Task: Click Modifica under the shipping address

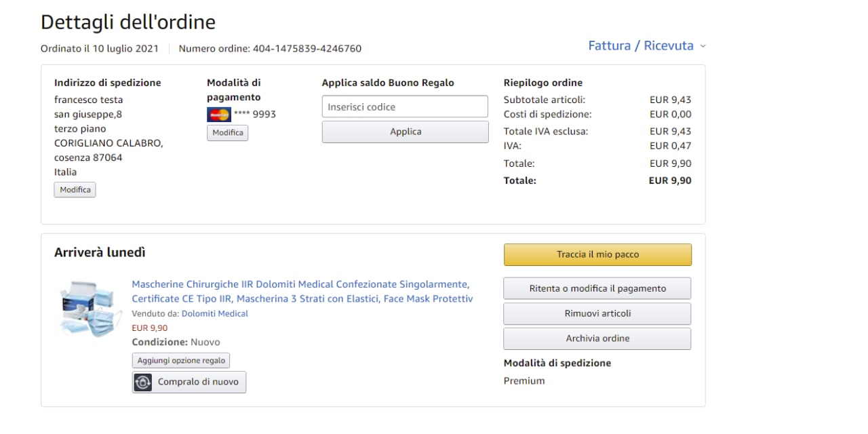Action: click(75, 190)
